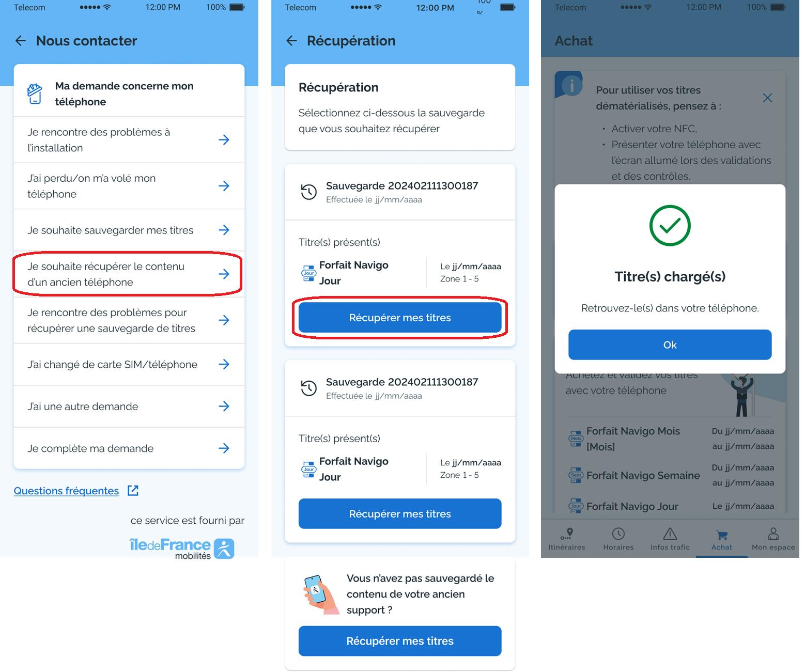Open the Questions fréquentes link
805x672 pixels.
[x=66, y=491]
